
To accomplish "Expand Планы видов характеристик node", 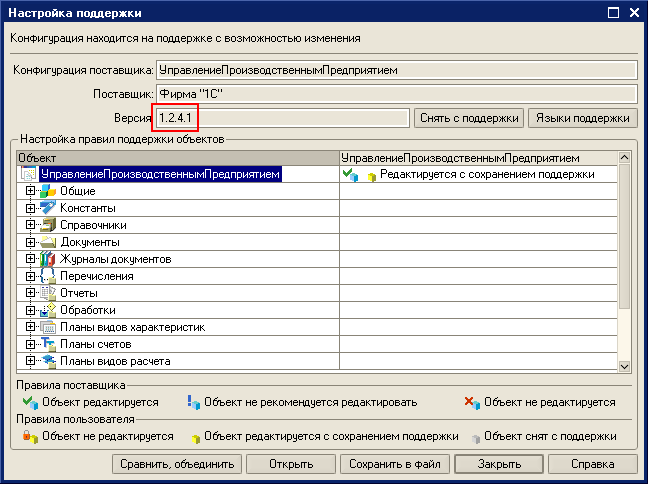I will pos(30,327).
